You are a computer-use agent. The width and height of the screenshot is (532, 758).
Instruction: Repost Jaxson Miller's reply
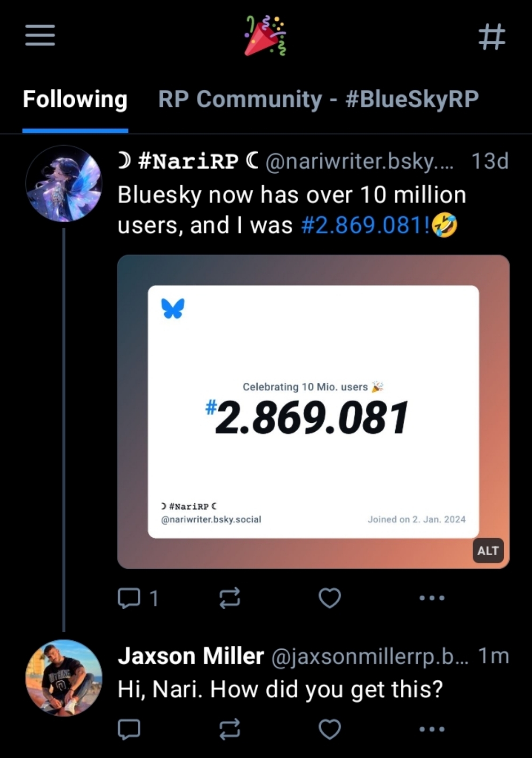click(x=230, y=729)
